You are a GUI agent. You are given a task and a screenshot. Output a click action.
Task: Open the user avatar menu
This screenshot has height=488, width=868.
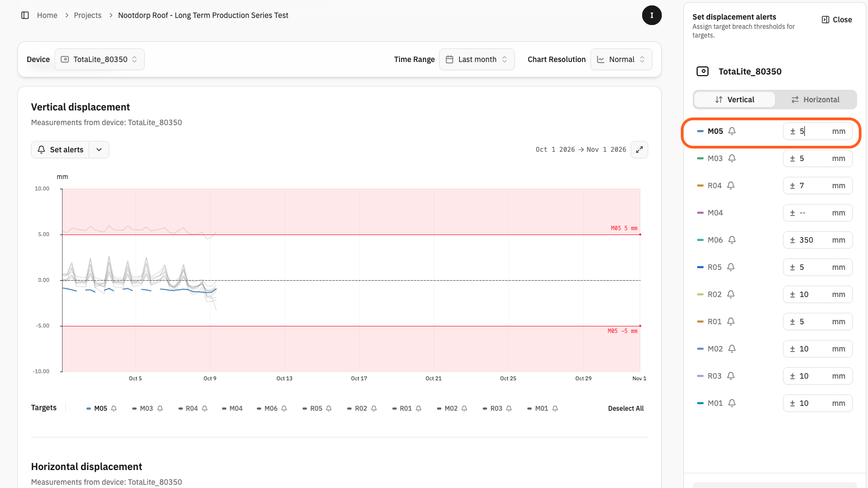coord(651,15)
